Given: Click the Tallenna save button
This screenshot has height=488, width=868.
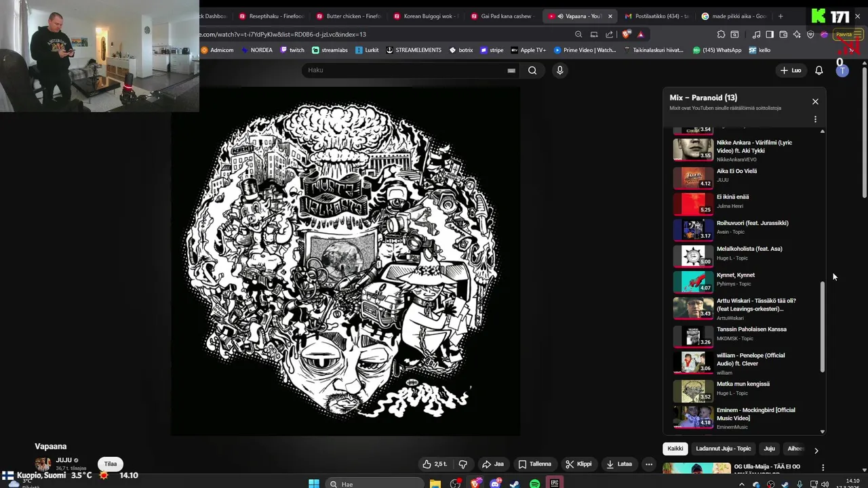Looking at the screenshot, I should click(534, 464).
